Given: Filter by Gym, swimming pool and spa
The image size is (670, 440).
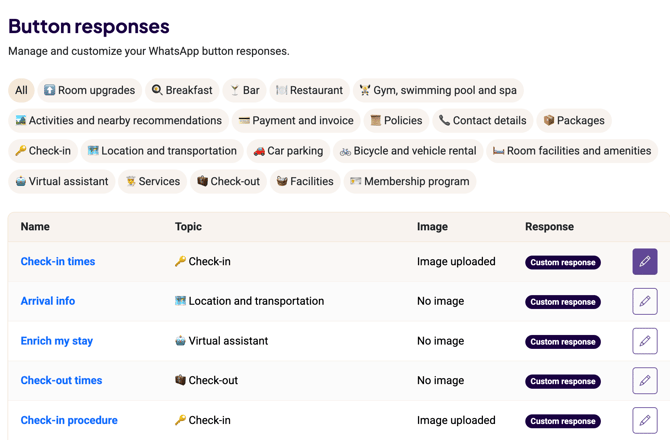Looking at the screenshot, I should click(438, 90).
